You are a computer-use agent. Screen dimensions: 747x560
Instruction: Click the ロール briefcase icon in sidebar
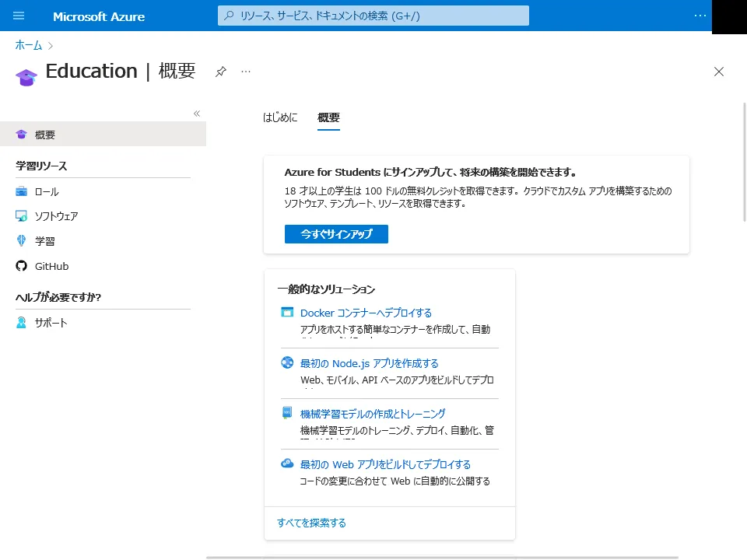[22, 191]
